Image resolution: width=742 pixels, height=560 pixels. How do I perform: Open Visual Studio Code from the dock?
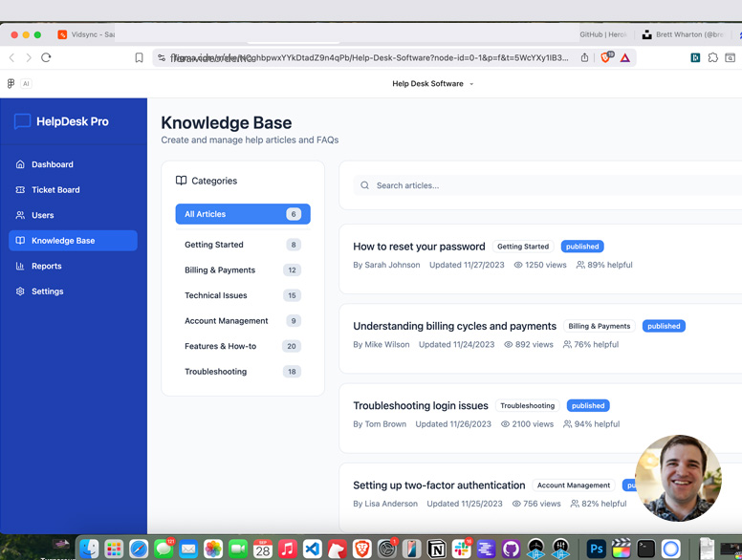pyautogui.click(x=312, y=549)
